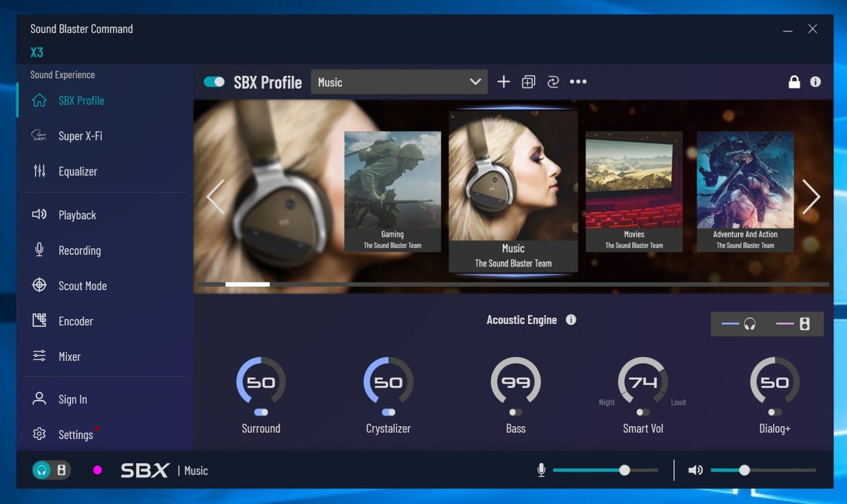847x504 pixels.
Task: Click the reset profile arrows icon
Action: [x=553, y=82]
